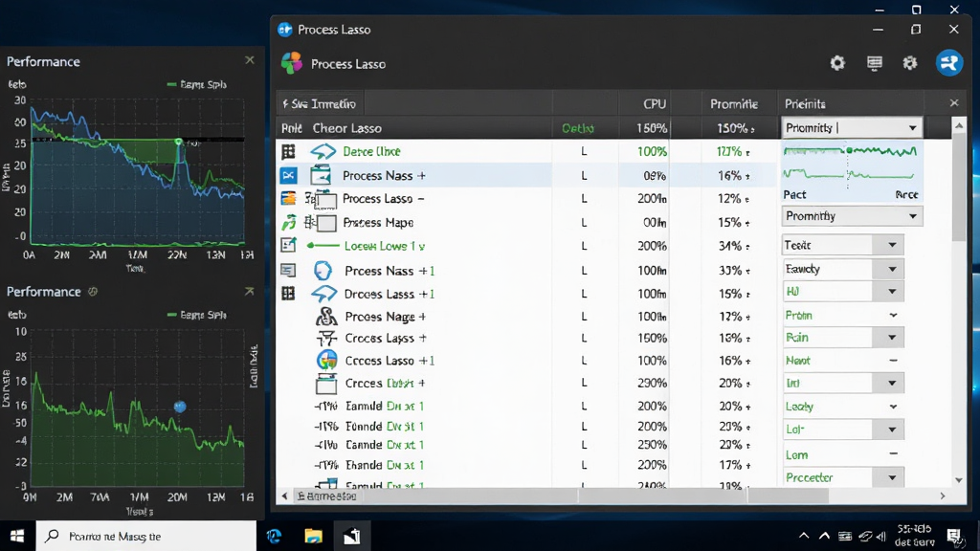980x551 pixels.
Task: Click the blue dot on the lower performance graph
Action: point(180,407)
